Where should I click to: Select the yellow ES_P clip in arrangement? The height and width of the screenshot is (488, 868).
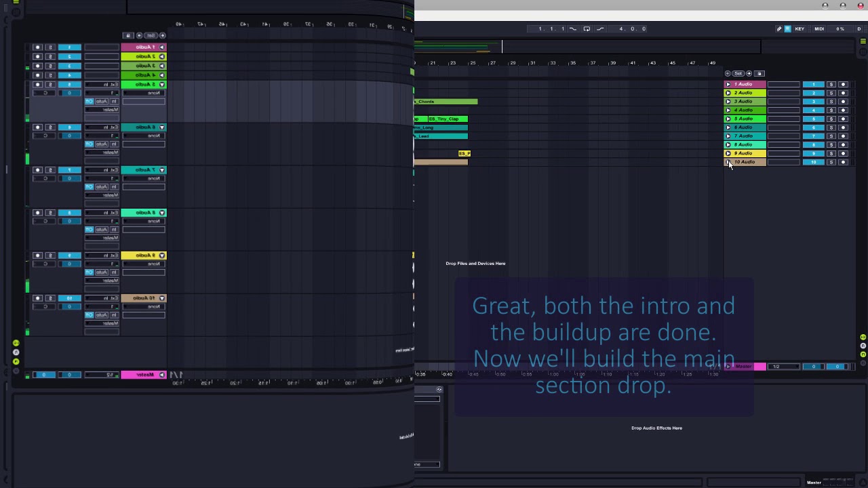[465, 153]
